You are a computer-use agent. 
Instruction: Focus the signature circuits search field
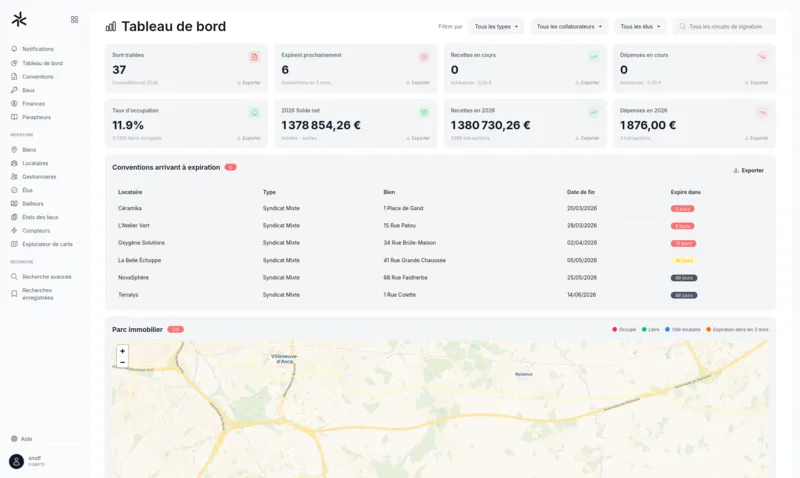coord(728,27)
